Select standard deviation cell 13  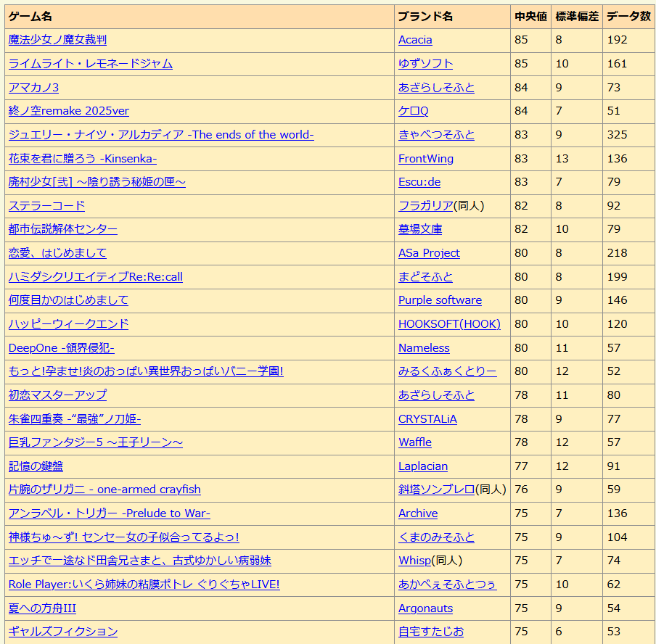(x=577, y=159)
